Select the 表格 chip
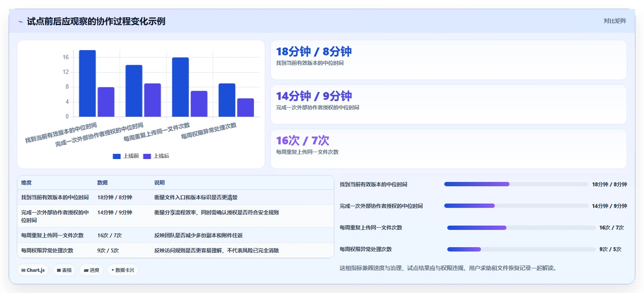Viewport: 644px width, 293px height. (x=64, y=270)
